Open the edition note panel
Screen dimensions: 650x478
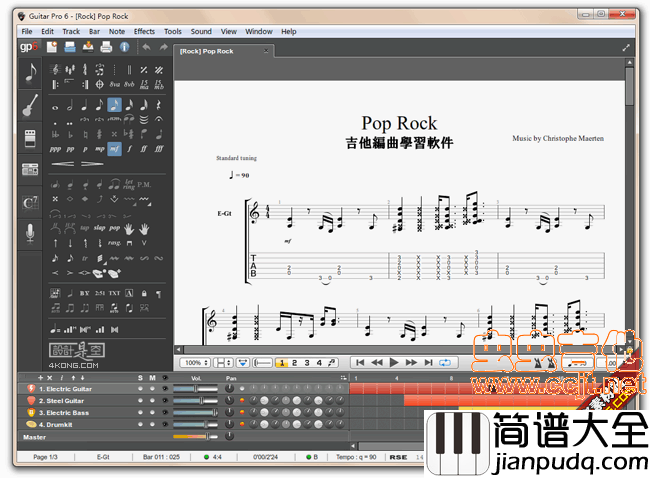[x=30, y=73]
